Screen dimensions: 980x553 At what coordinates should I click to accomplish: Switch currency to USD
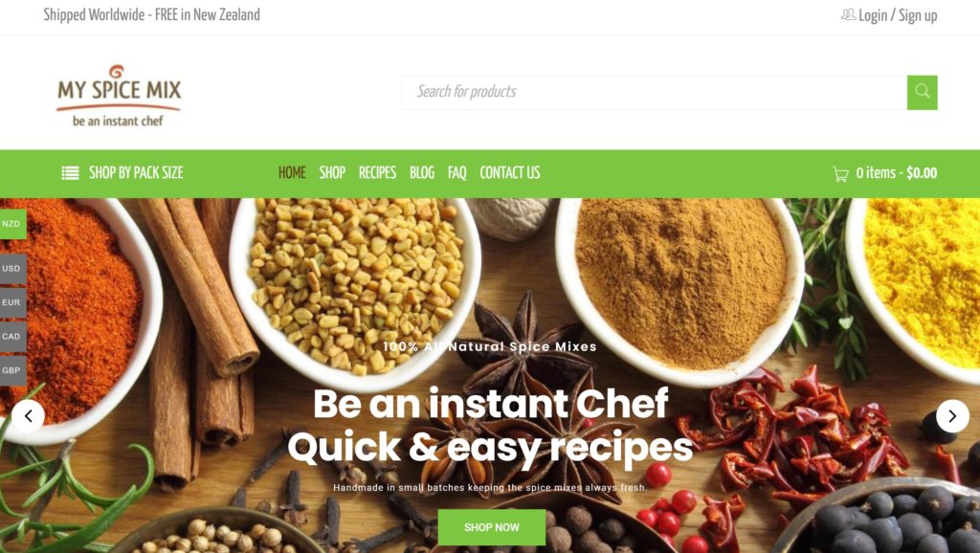click(x=12, y=269)
